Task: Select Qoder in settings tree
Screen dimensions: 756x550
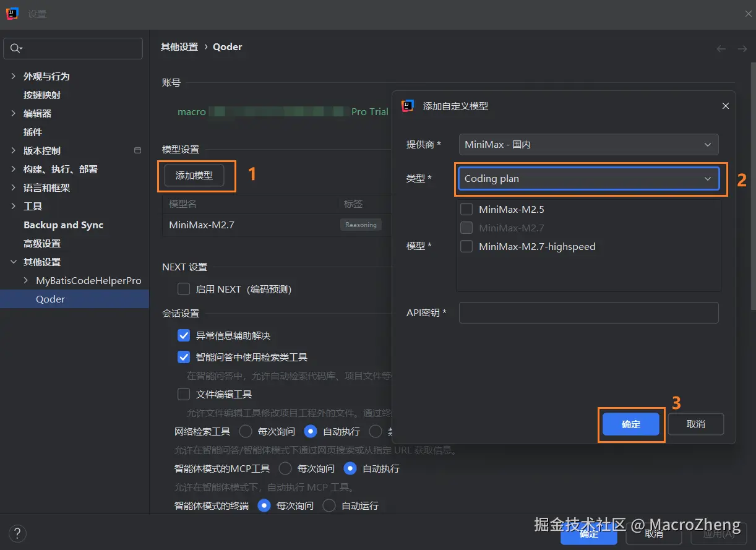Action: click(x=74, y=299)
